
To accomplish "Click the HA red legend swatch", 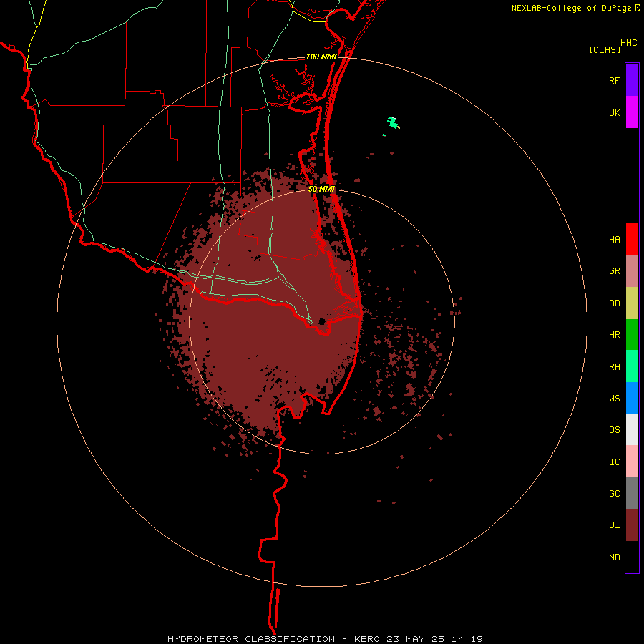I will 632,239.
